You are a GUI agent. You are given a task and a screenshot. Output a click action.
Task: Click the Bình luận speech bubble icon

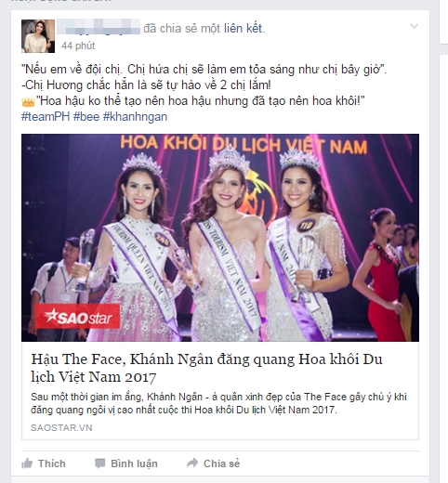click(99, 463)
